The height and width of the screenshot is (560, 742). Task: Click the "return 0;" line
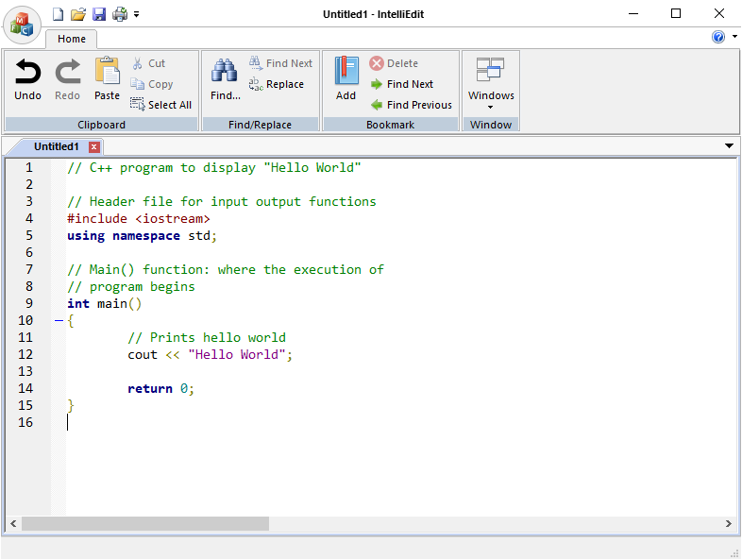tap(160, 389)
